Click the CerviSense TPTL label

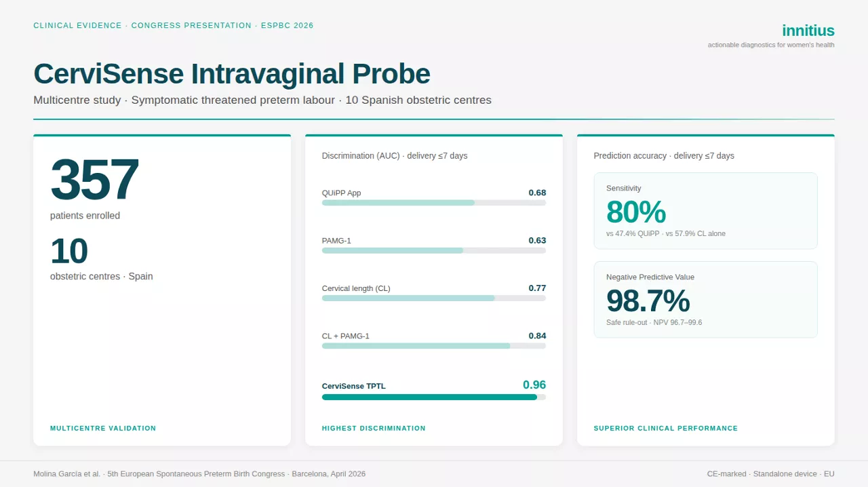pos(354,387)
